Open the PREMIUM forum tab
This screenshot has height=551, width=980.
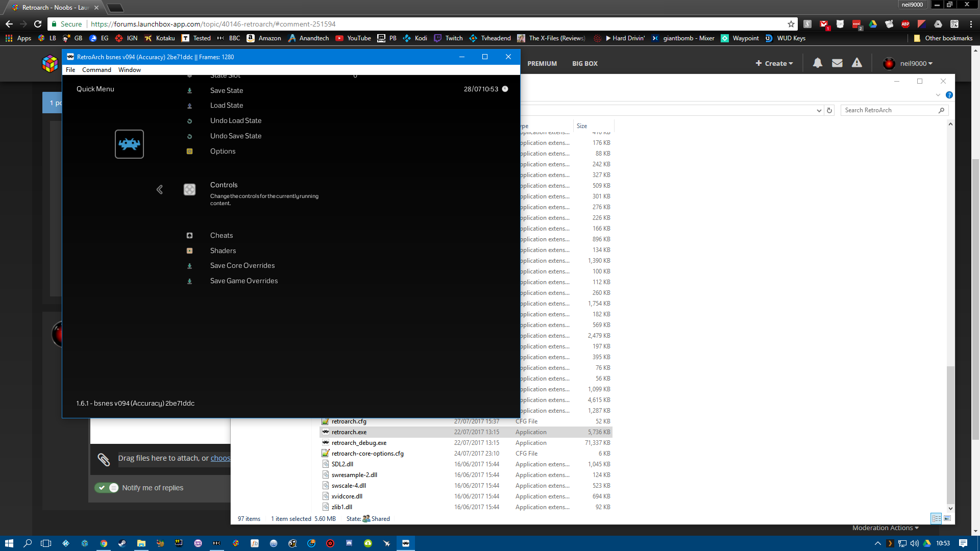point(542,63)
